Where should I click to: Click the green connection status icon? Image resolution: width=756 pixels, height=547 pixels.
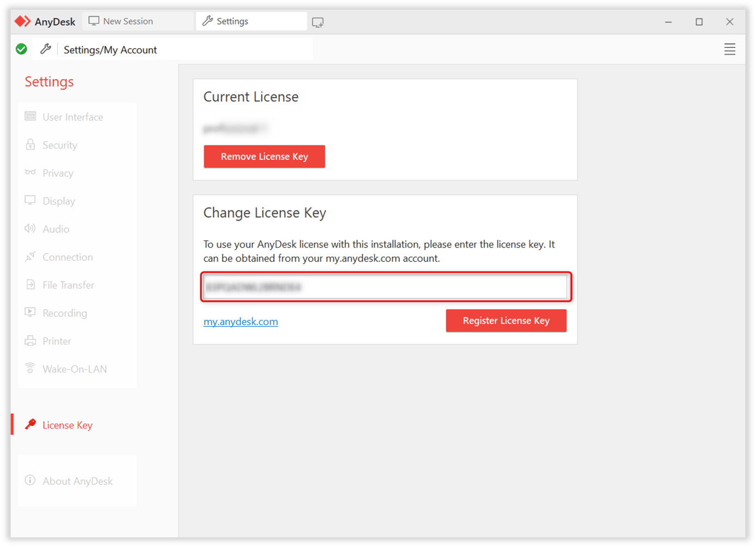coord(21,49)
